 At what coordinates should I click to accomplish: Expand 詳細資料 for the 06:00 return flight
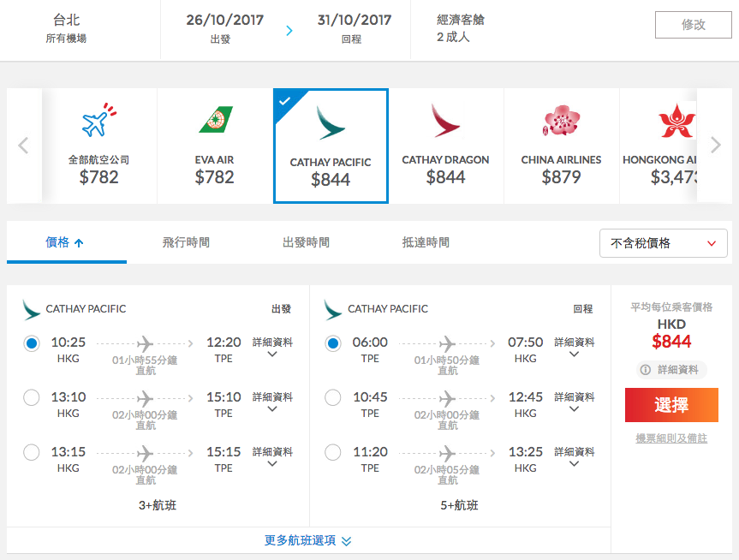(574, 347)
